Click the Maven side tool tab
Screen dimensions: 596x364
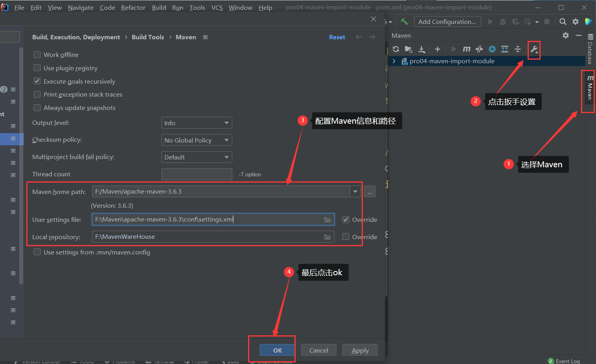pos(590,88)
